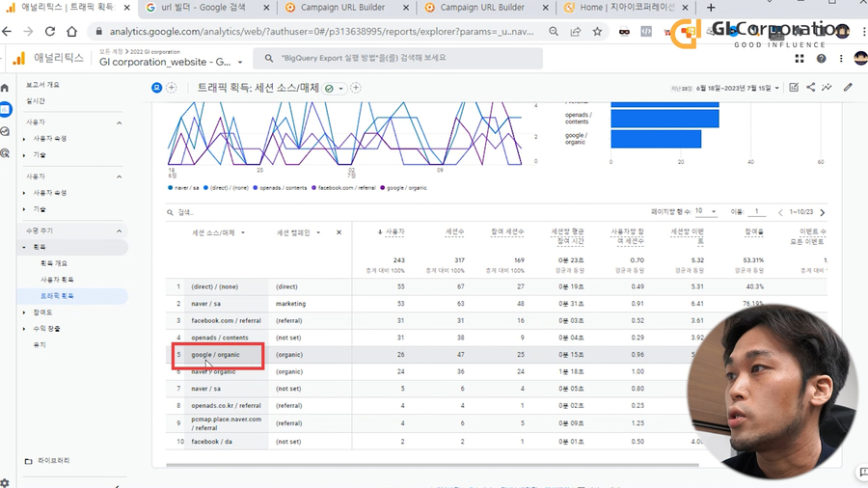The width and height of the screenshot is (868, 488).
Task: Open Advertising icon in left rail
Action: [5, 152]
